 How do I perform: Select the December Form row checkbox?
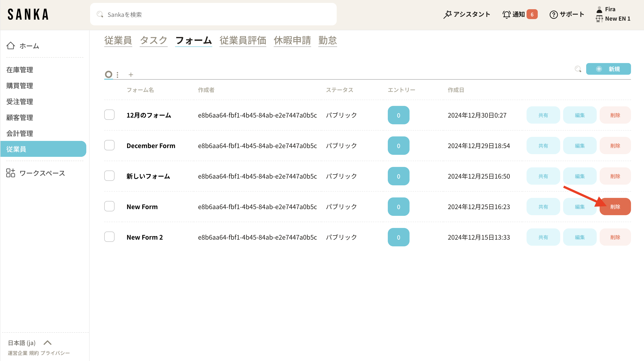click(x=109, y=145)
